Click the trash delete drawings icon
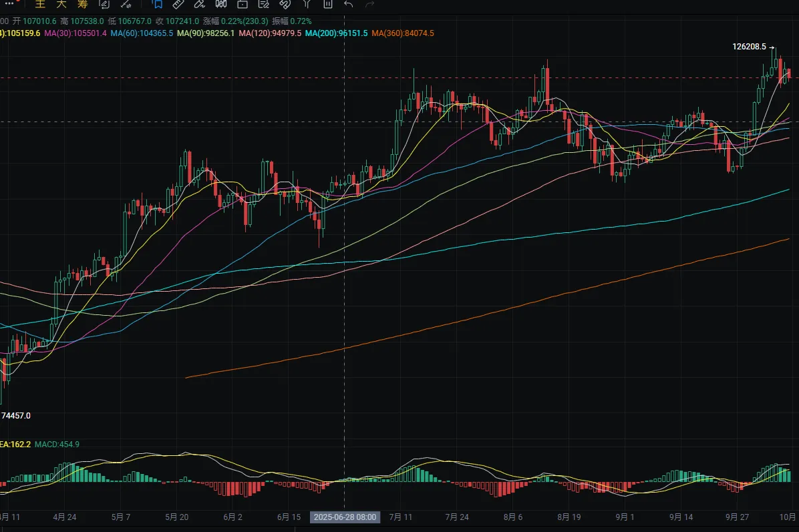Screen dimensions: 799x532 (327, 4)
